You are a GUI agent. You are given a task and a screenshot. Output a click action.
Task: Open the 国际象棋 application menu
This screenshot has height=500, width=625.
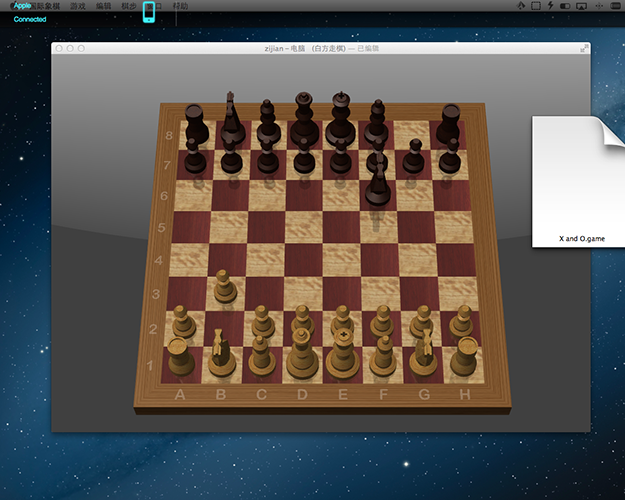pyautogui.click(x=46, y=6)
